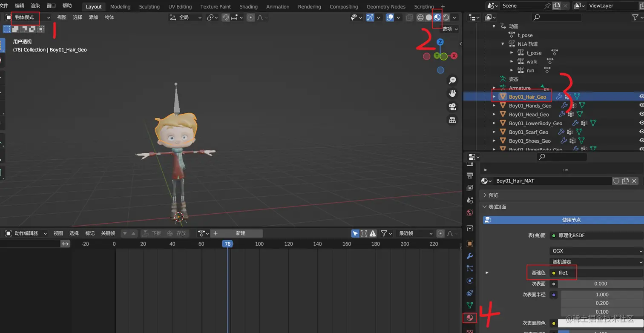Click the zoom magnifier icon in viewport

[452, 80]
